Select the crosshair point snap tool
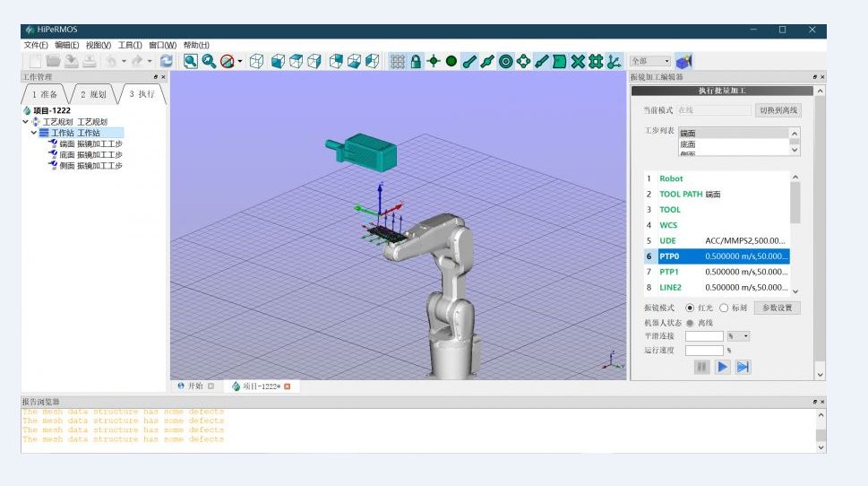Viewport: 868px width, 486px height. pyautogui.click(x=434, y=61)
